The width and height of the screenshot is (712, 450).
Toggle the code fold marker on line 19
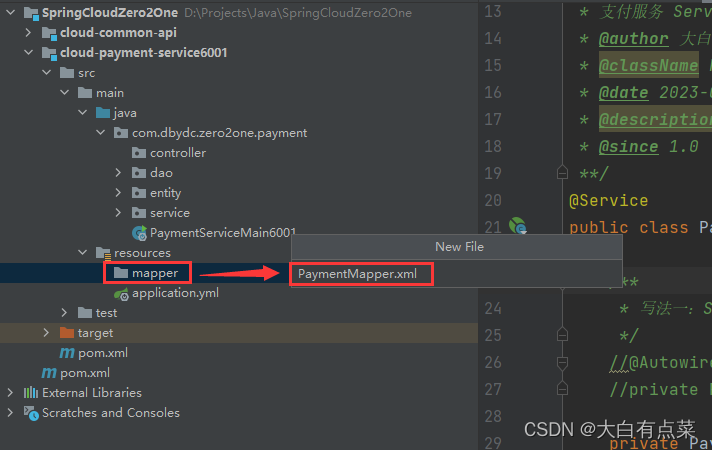click(562, 173)
